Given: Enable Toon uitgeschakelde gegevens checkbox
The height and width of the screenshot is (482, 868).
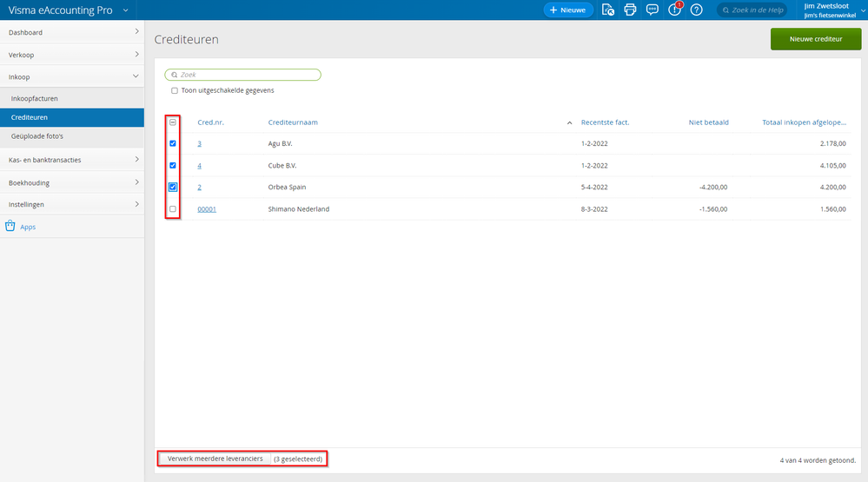Looking at the screenshot, I should click(175, 90).
